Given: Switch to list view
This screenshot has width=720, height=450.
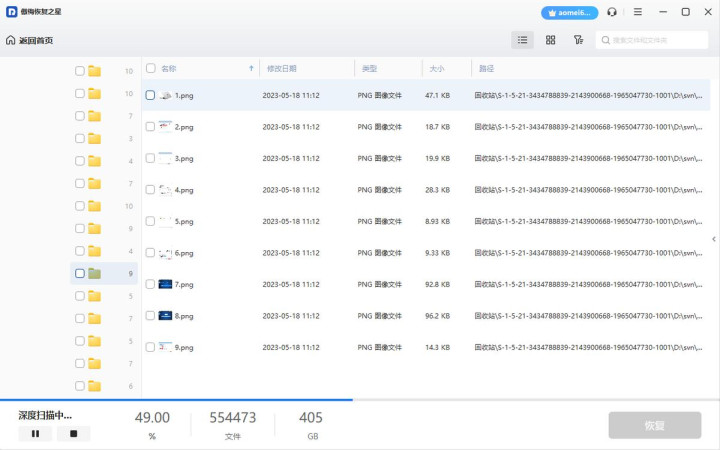Looking at the screenshot, I should (522, 40).
